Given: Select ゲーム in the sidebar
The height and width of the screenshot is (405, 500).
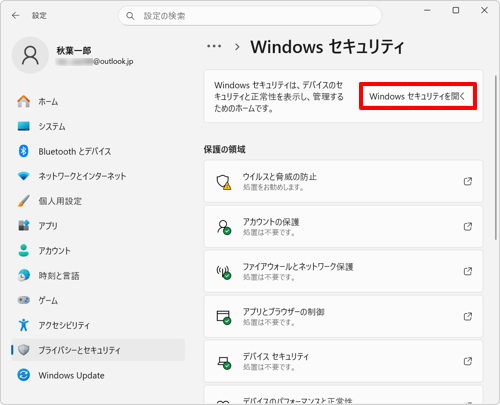Looking at the screenshot, I should (x=98, y=300).
